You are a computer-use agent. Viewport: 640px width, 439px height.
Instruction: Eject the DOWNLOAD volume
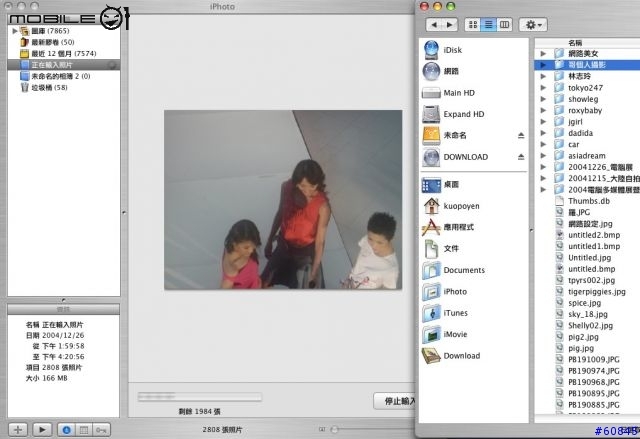[521, 157]
